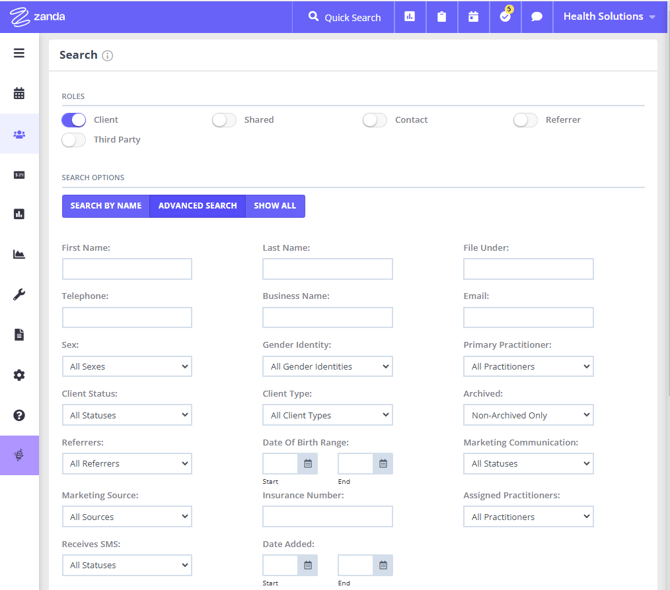Open the messages chat bubble icon

pos(537,17)
